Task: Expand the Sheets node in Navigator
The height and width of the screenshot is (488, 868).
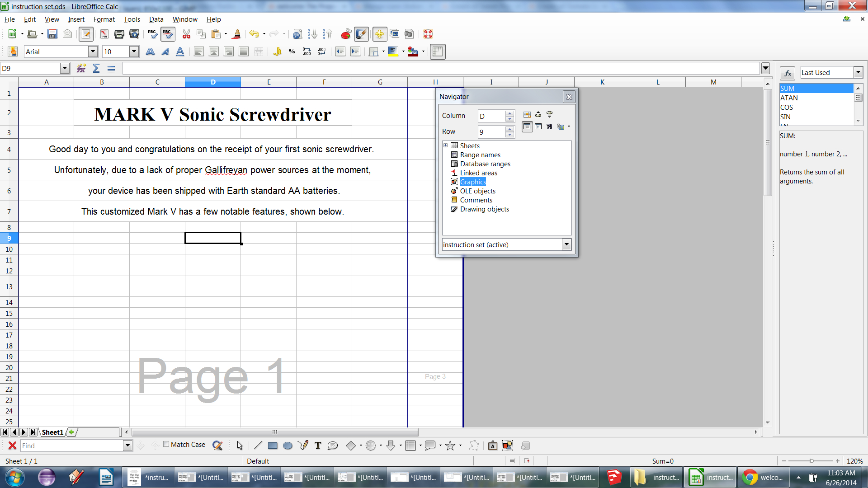Action: (446, 145)
